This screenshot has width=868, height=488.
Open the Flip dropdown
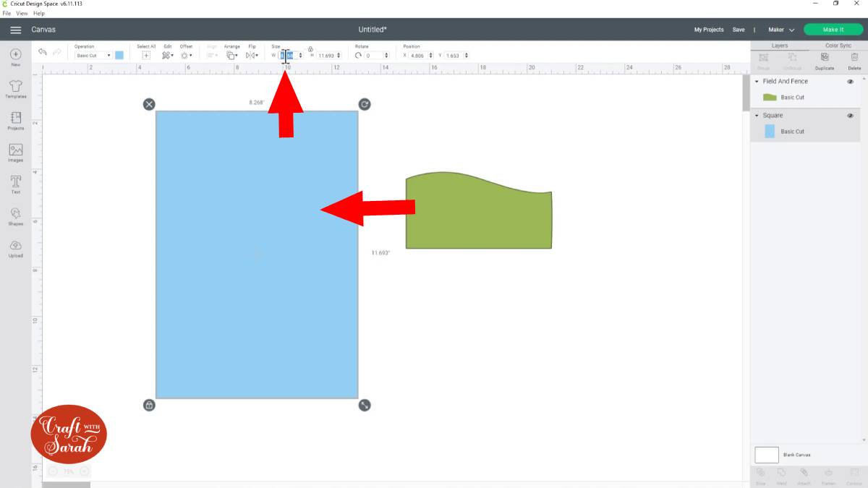tap(252, 55)
